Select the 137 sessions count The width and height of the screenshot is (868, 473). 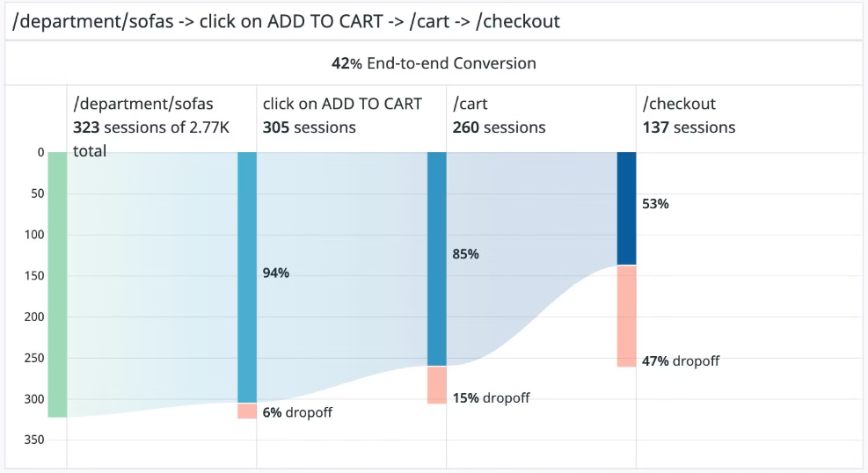689,127
